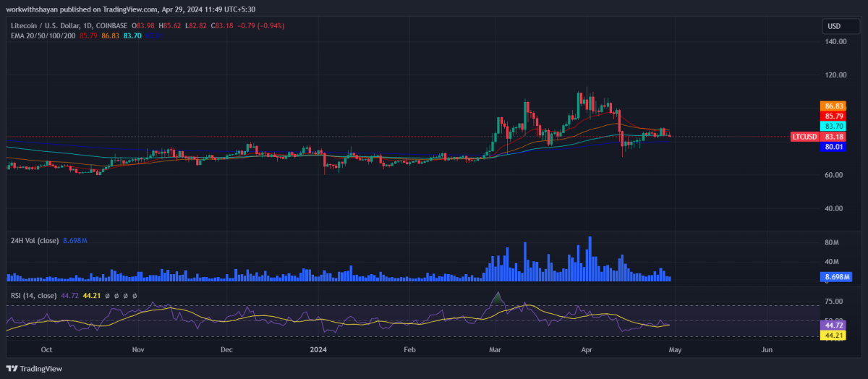Click the purple 44.72 RSI axis label
Image resolution: width=868 pixels, height=379 pixels.
point(834,325)
